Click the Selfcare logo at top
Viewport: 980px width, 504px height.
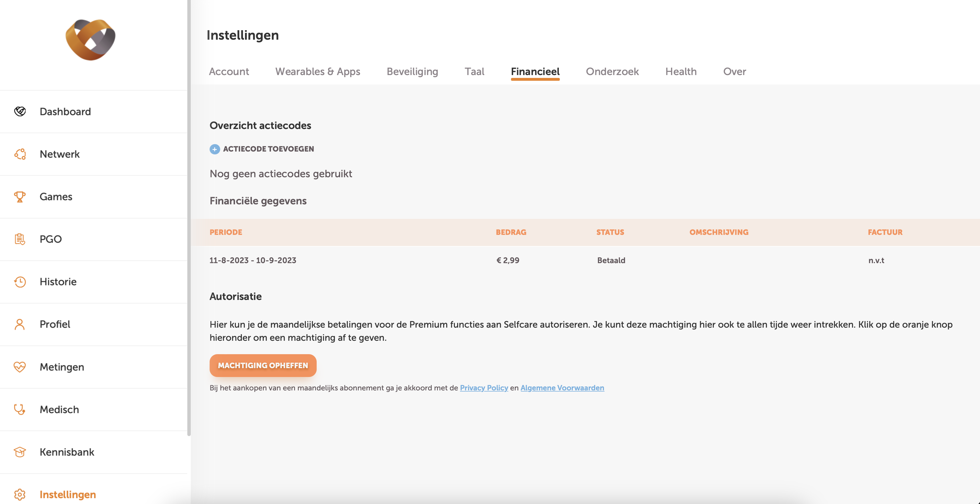tap(91, 40)
